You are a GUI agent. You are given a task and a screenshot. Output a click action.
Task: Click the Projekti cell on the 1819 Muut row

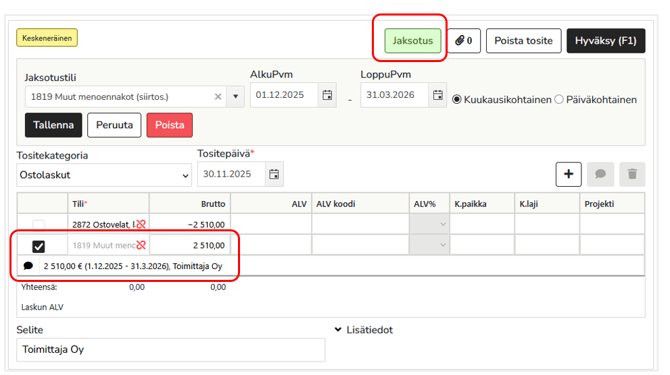tap(612, 245)
